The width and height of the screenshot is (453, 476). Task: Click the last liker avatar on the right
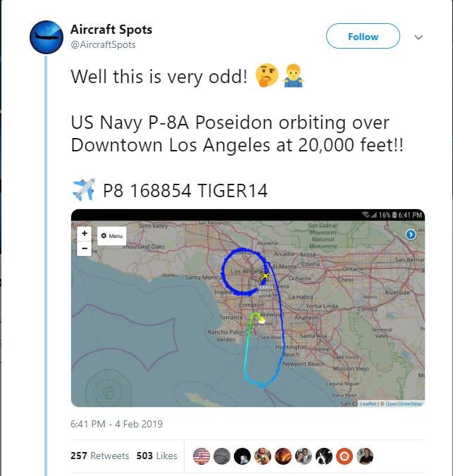365,456
